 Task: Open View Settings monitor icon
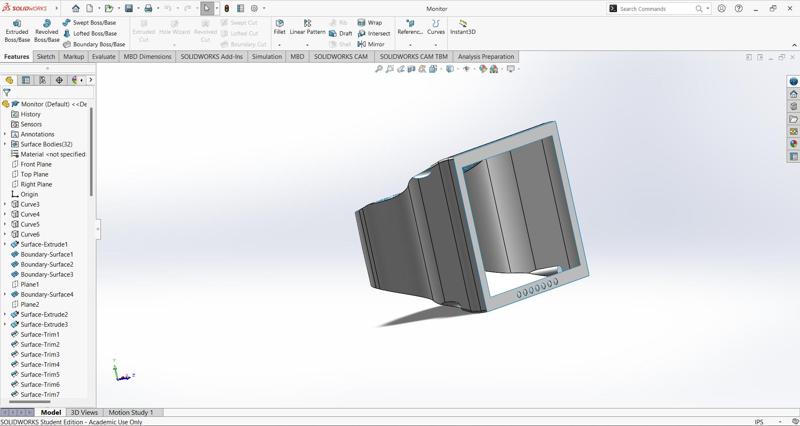pyautogui.click(x=510, y=69)
